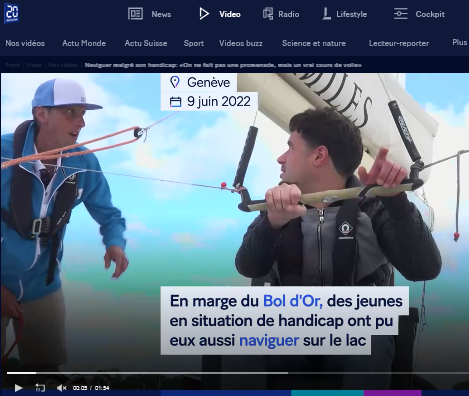Open the Actu Monde category

[x=84, y=43]
